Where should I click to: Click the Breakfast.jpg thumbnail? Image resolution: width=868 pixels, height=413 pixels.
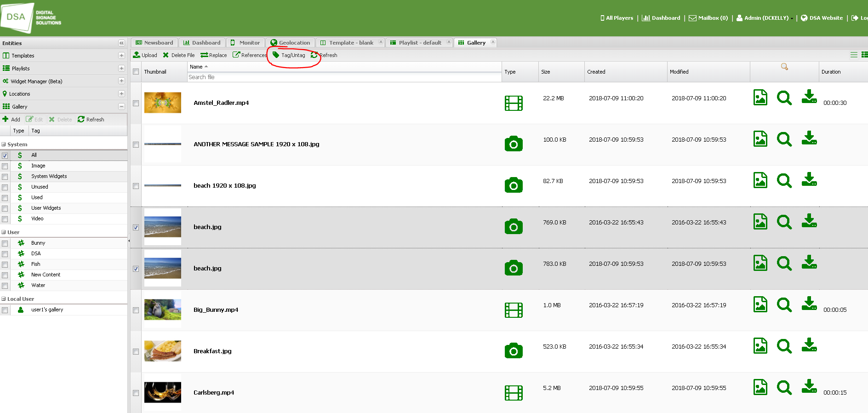(163, 351)
